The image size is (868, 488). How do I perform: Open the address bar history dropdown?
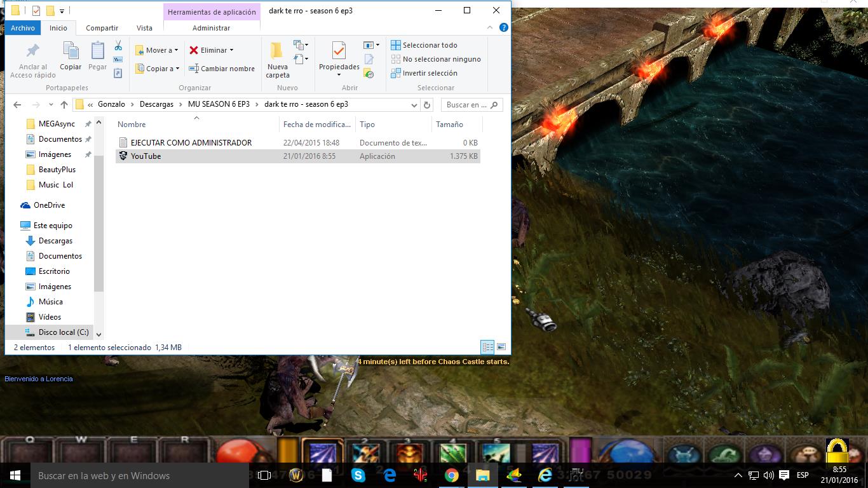click(414, 105)
